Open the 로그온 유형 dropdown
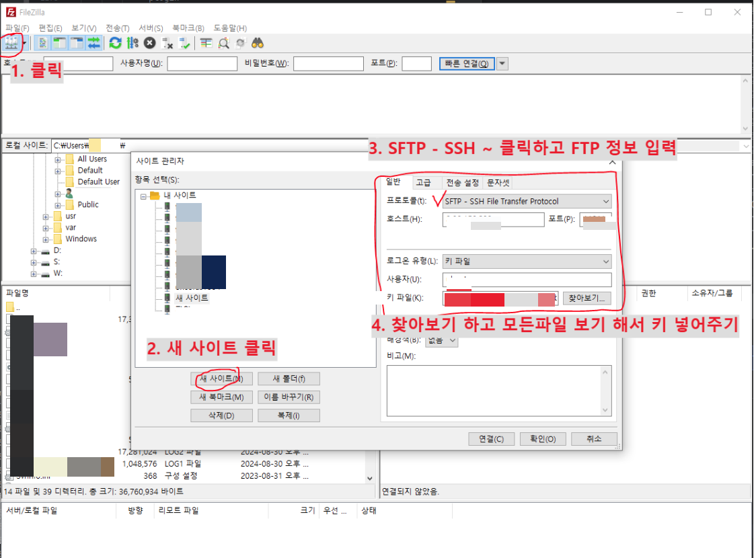Image resolution: width=756 pixels, height=558 pixels. point(527,261)
